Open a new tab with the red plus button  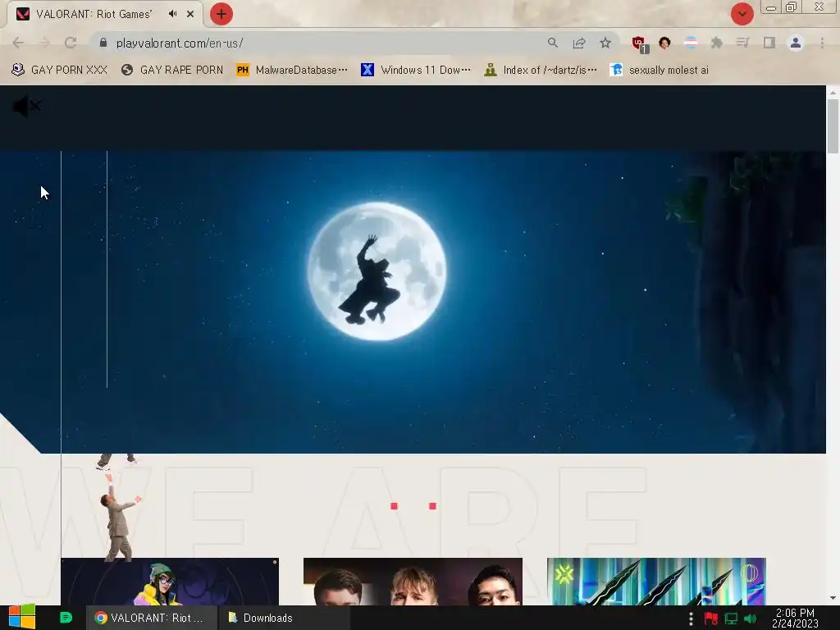[221, 14]
